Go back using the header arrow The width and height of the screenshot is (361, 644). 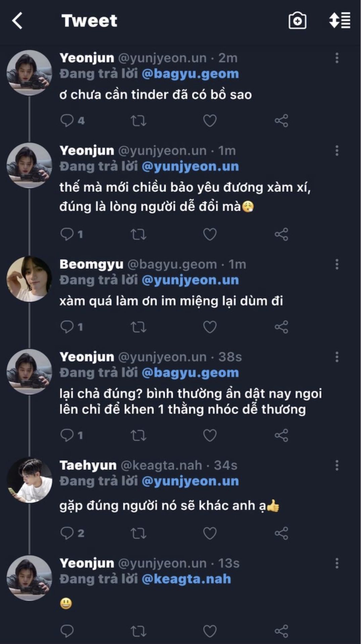17,21
